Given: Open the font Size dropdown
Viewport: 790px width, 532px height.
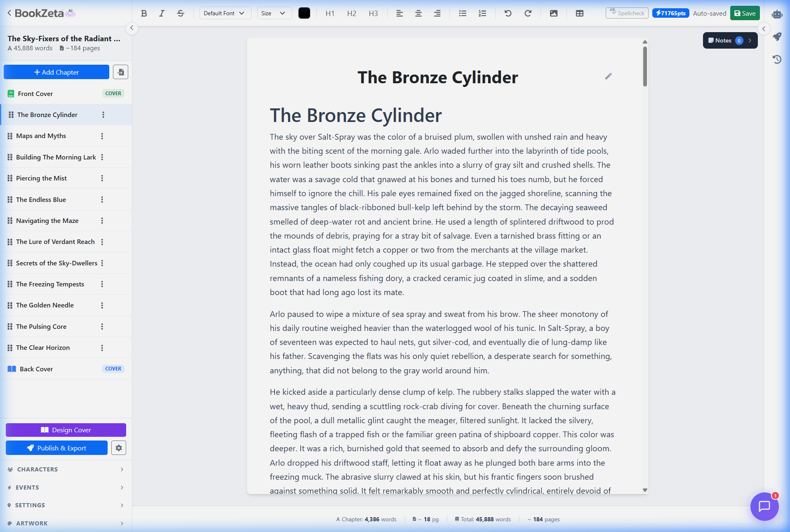Looking at the screenshot, I should [x=274, y=13].
